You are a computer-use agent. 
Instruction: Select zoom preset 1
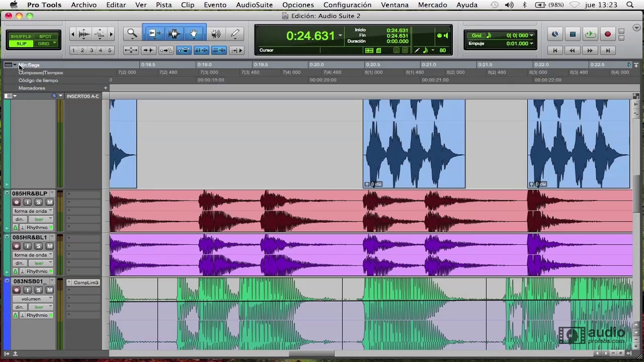click(x=73, y=50)
